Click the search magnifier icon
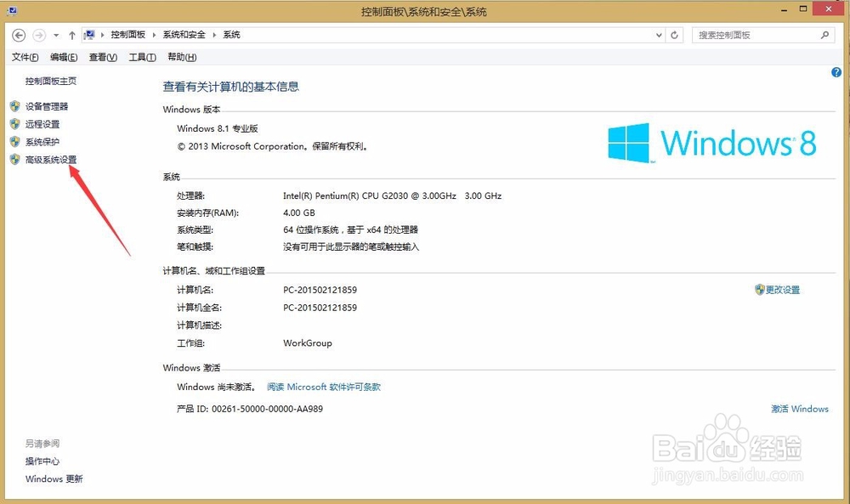 (x=824, y=35)
